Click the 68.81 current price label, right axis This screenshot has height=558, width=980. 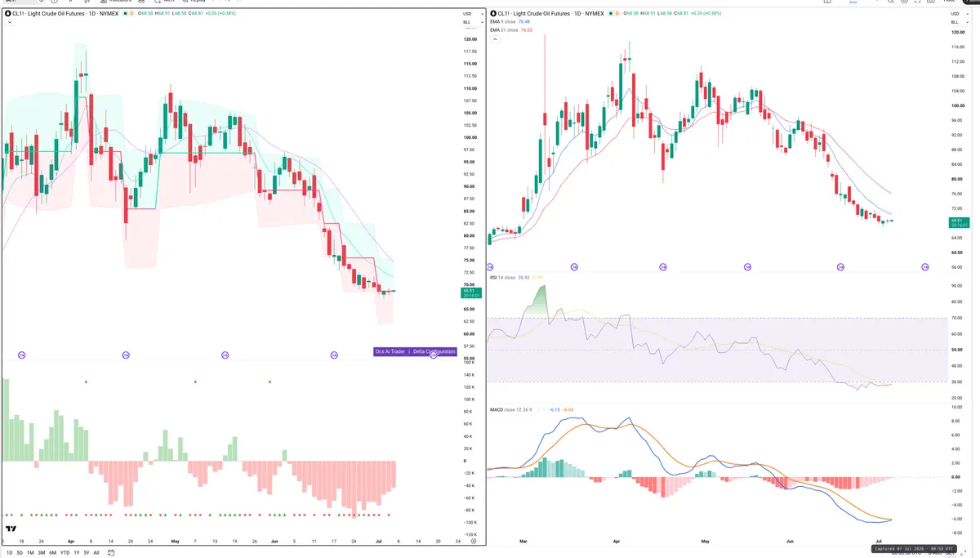coord(958,222)
